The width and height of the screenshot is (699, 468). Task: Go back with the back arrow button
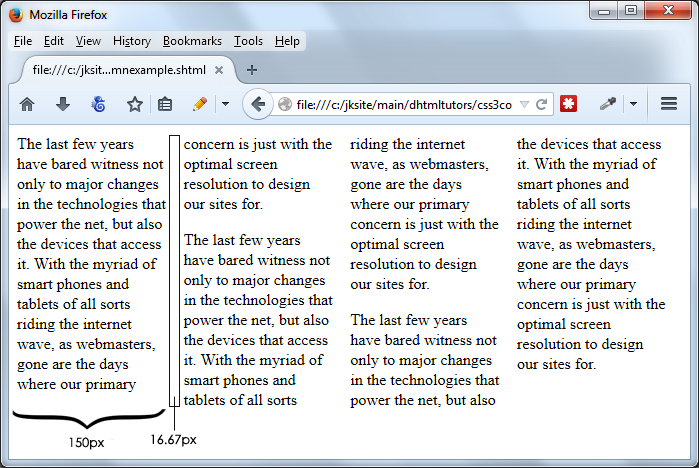click(x=257, y=104)
